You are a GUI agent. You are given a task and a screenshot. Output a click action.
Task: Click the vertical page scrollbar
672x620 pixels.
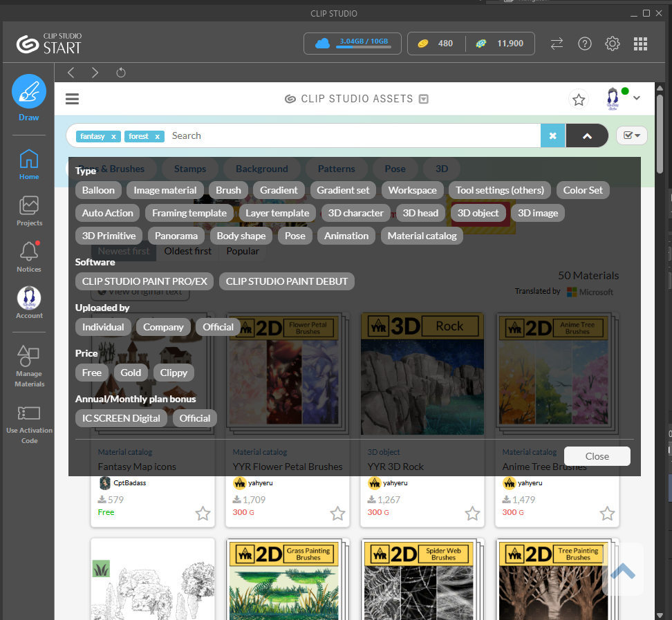tap(660, 133)
